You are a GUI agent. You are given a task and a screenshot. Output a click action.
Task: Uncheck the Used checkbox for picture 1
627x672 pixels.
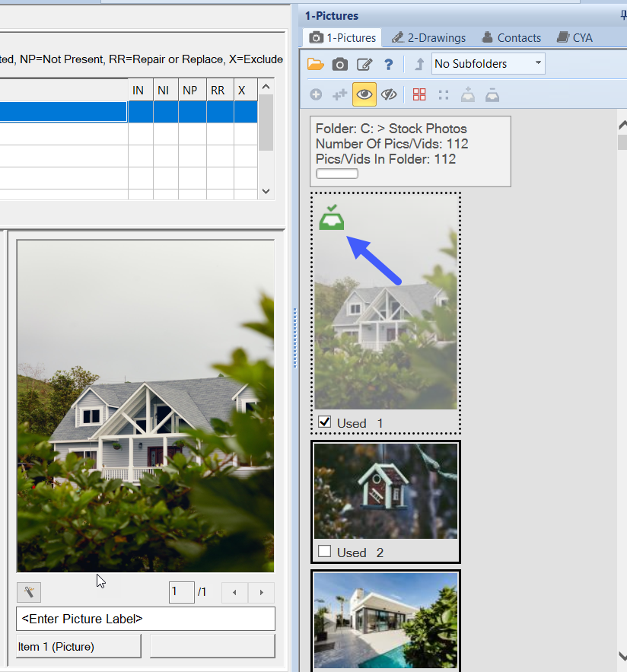click(x=325, y=422)
